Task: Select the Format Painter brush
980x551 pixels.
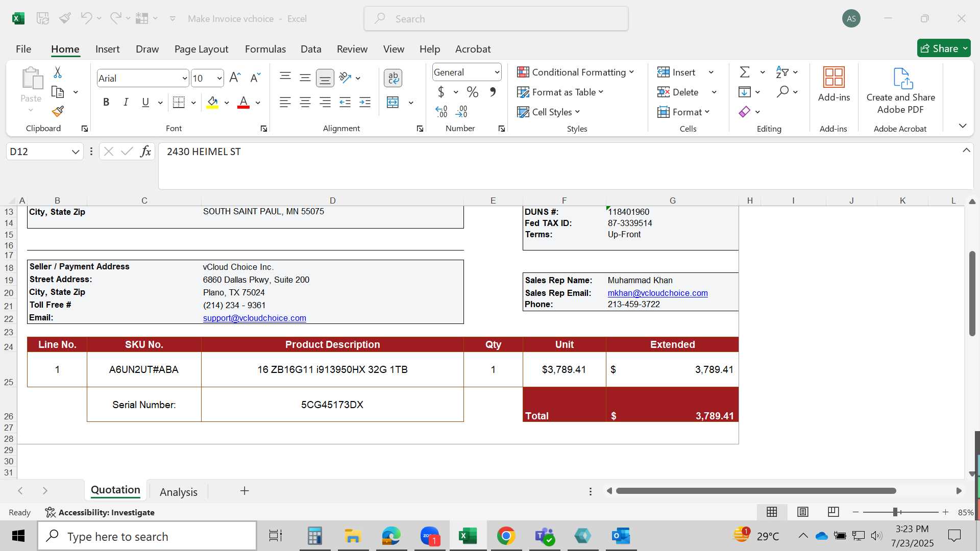Action: pyautogui.click(x=58, y=111)
